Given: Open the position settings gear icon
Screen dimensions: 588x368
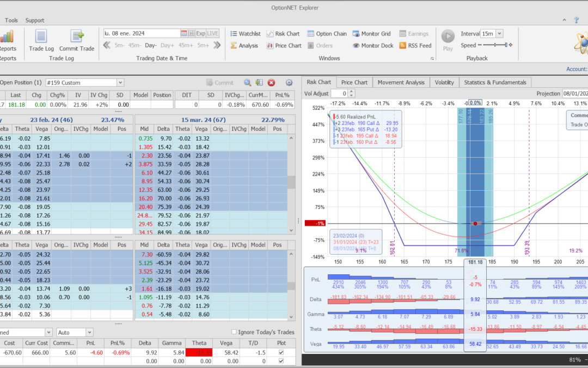Looking at the screenshot, I should 289,83.
